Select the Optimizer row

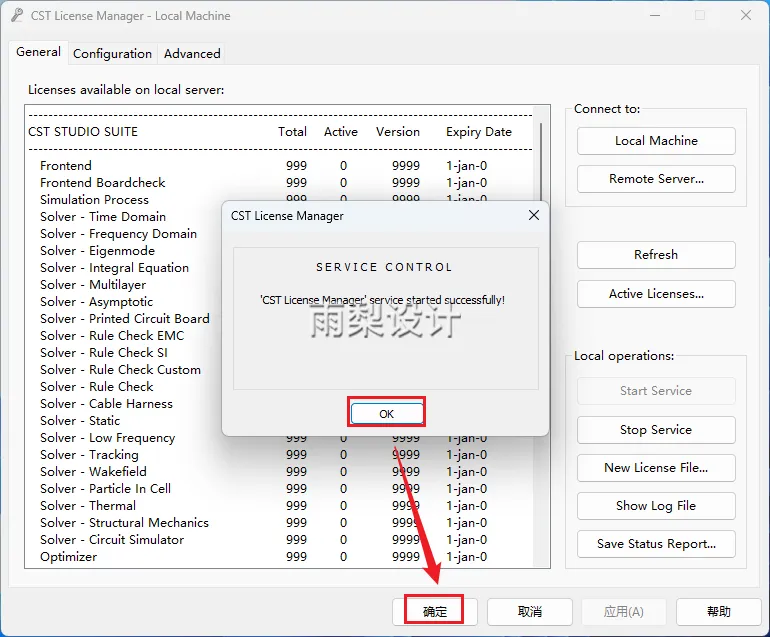[263, 557]
